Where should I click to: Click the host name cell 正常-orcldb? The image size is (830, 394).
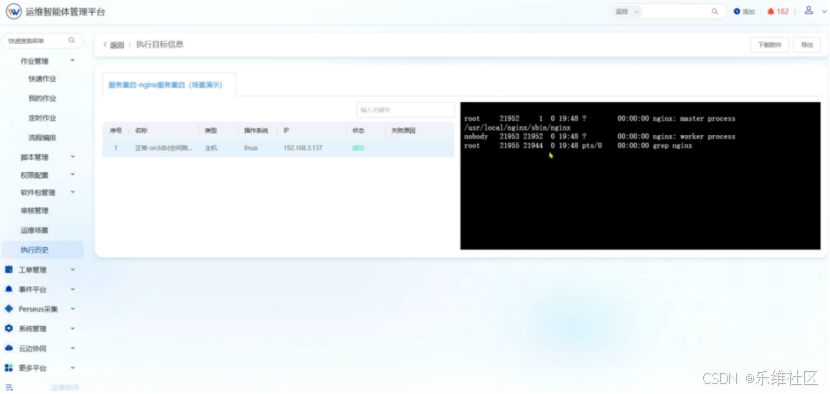(164, 148)
